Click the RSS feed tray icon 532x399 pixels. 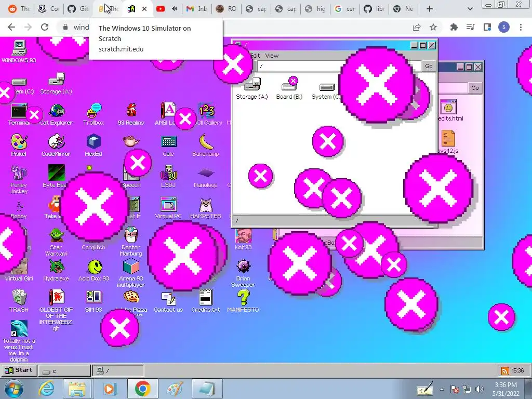coord(504,371)
